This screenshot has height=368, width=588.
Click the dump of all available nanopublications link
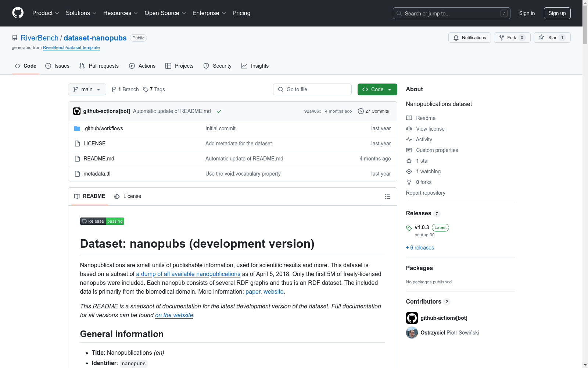188,274
